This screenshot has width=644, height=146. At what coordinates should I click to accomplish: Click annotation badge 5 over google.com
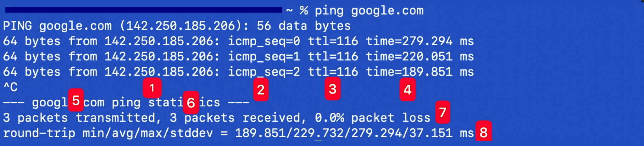click(76, 101)
